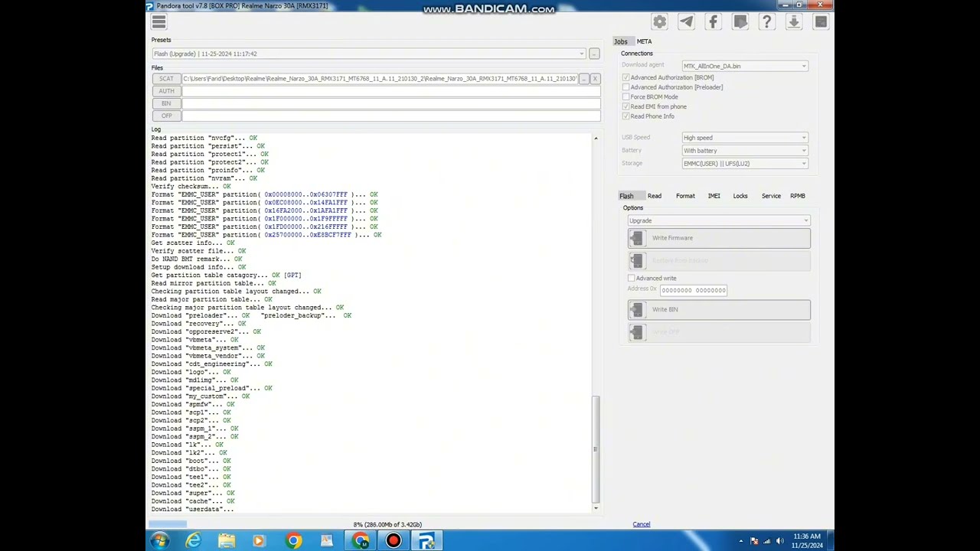
Task: Switch to the Jobs tab
Action: pyautogui.click(x=620, y=41)
